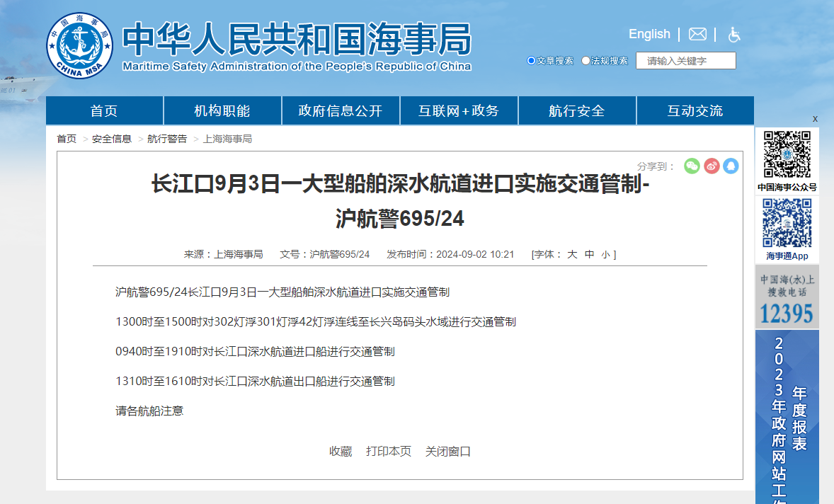
Task: Open the 政府信息公开 navigation tab
Action: tap(341, 110)
